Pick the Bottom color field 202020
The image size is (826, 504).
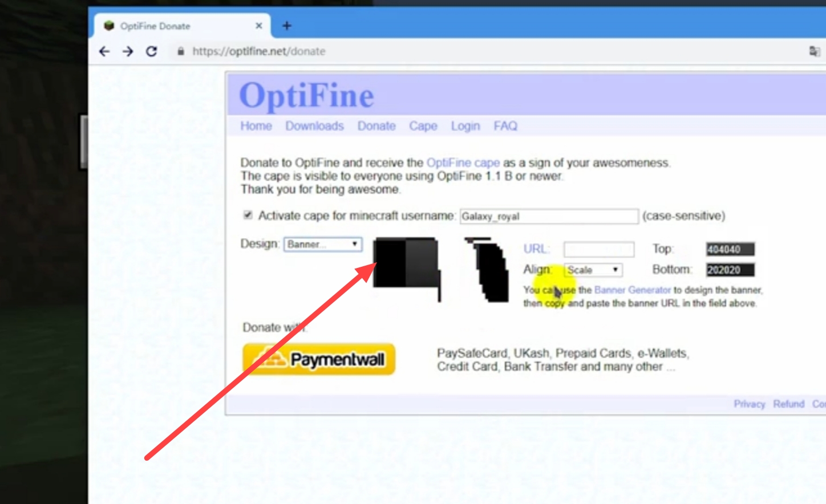[730, 270]
